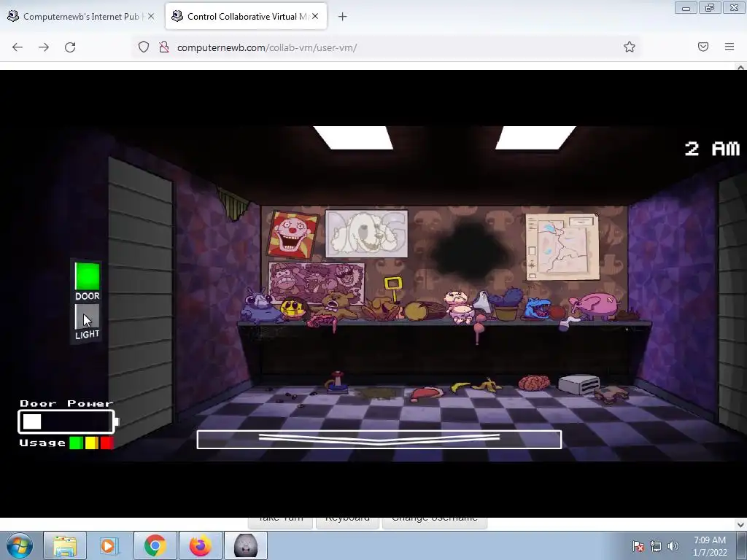Viewport: 747px width, 560px height.
Task: Open a new browser tab
Action: [x=342, y=17]
